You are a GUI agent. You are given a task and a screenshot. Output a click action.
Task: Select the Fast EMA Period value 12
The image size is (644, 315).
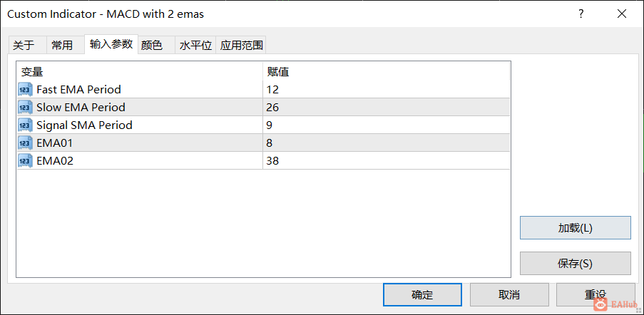click(x=273, y=90)
